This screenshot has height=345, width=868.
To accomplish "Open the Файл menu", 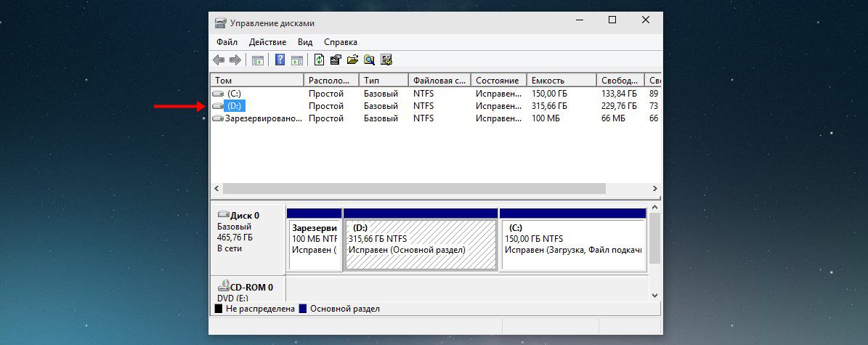I will coord(227,42).
